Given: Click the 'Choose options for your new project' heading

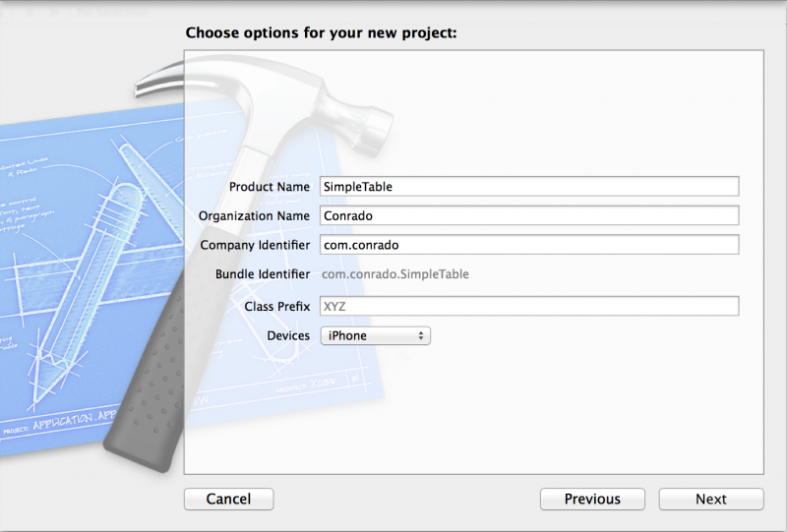Looking at the screenshot, I should (x=322, y=33).
